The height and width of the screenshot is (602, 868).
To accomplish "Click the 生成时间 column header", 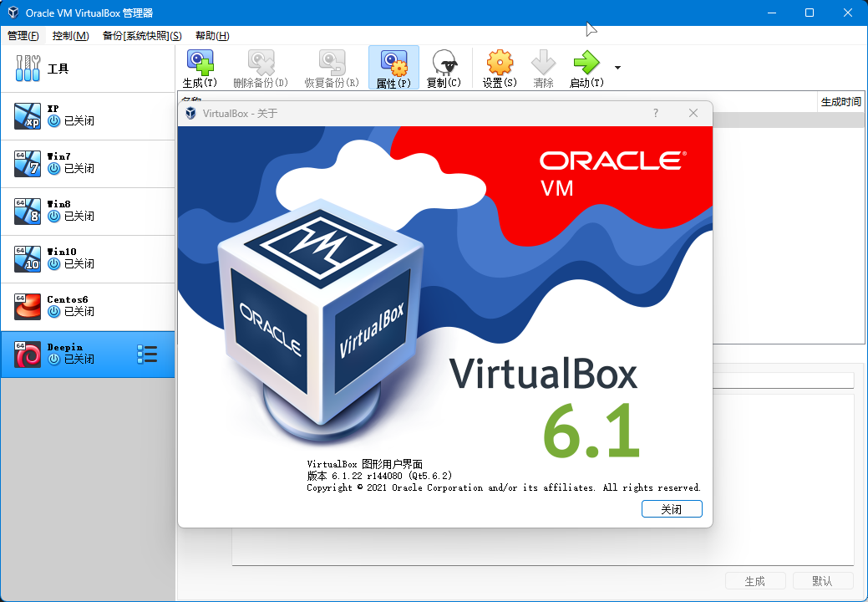I will 841,102.
